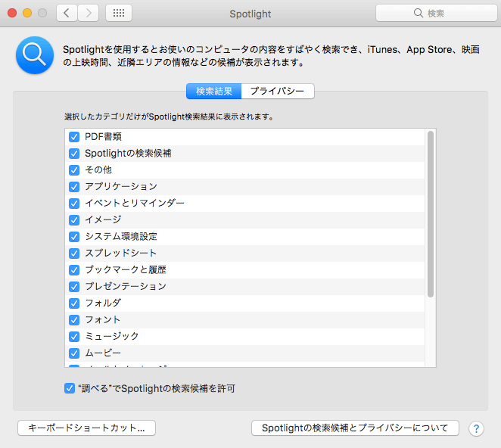
Task: Select the ブックマークと履歴 row label
Action: click(126, 269)
